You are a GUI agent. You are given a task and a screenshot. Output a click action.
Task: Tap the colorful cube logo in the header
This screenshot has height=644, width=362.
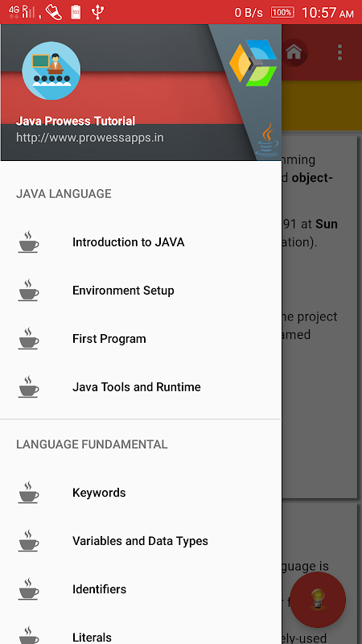[253, 63]
